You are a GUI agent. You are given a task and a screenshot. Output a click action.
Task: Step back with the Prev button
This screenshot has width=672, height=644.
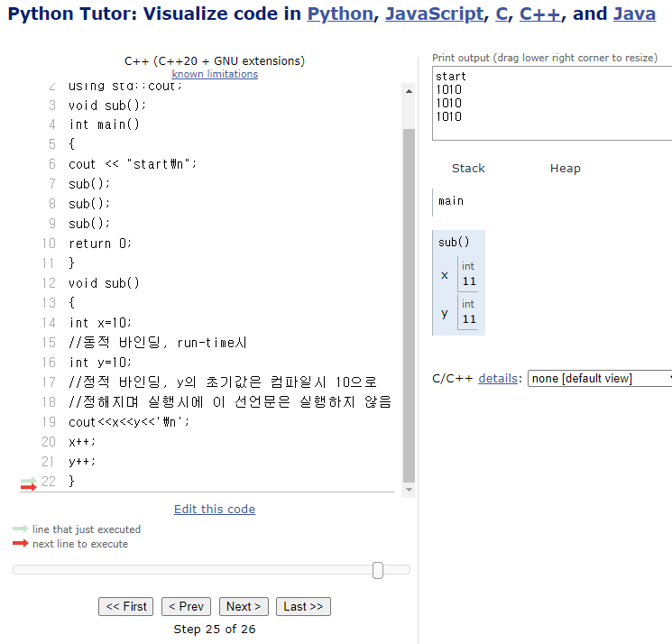[186, 606]
